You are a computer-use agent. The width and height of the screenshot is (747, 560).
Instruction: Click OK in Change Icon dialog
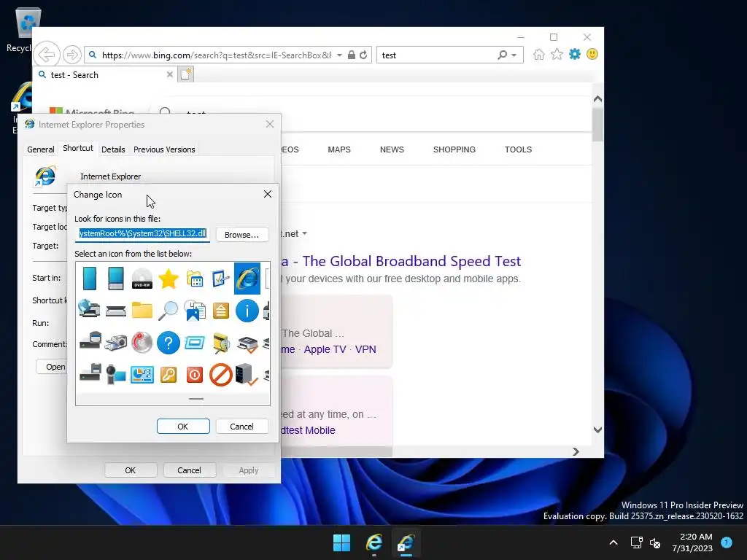click(183, 426)
